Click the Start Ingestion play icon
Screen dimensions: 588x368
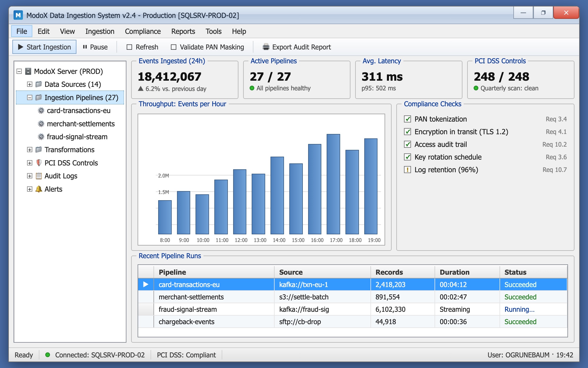(21, 47)
